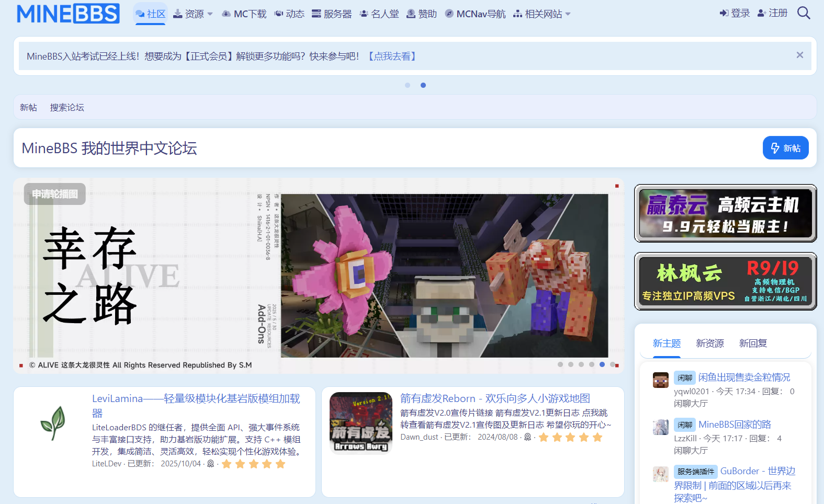Screen dimensions: 824x504
Task: Open the 林枫云 VPS ad banner
Action: [725, 281]
